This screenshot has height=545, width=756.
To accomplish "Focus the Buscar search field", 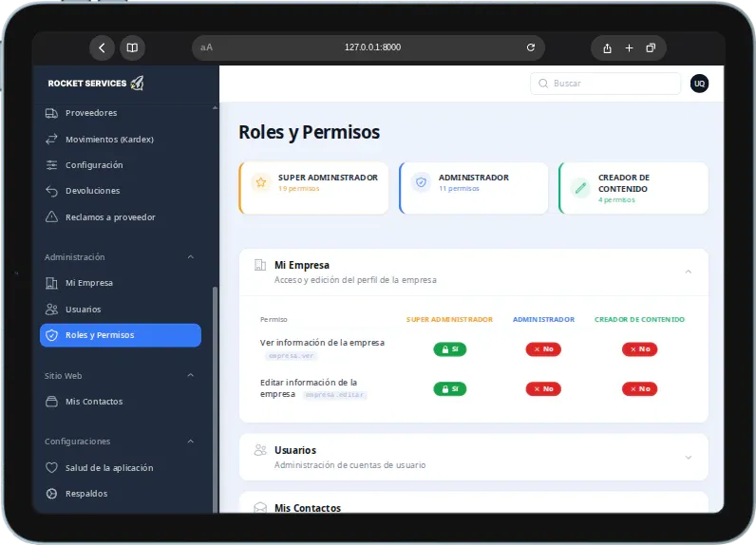I will coord(606,84).
